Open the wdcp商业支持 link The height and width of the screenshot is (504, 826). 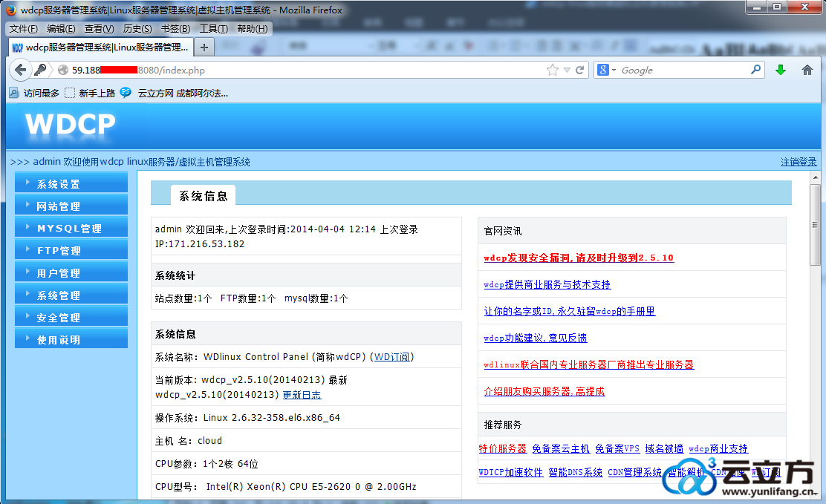point(718,448)
